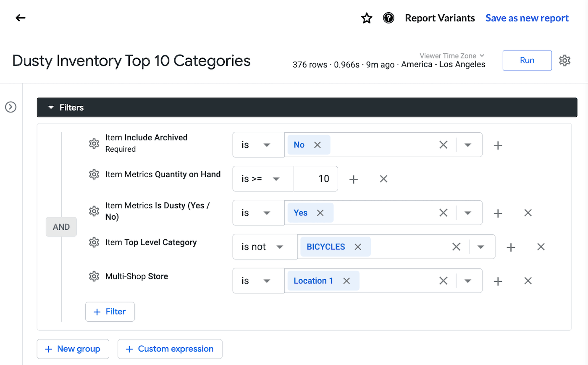The image size is (588, 365).
Task: Open the Viewer Time Zone dropdown
Action: pyautogui.click(x=452, y=55)
